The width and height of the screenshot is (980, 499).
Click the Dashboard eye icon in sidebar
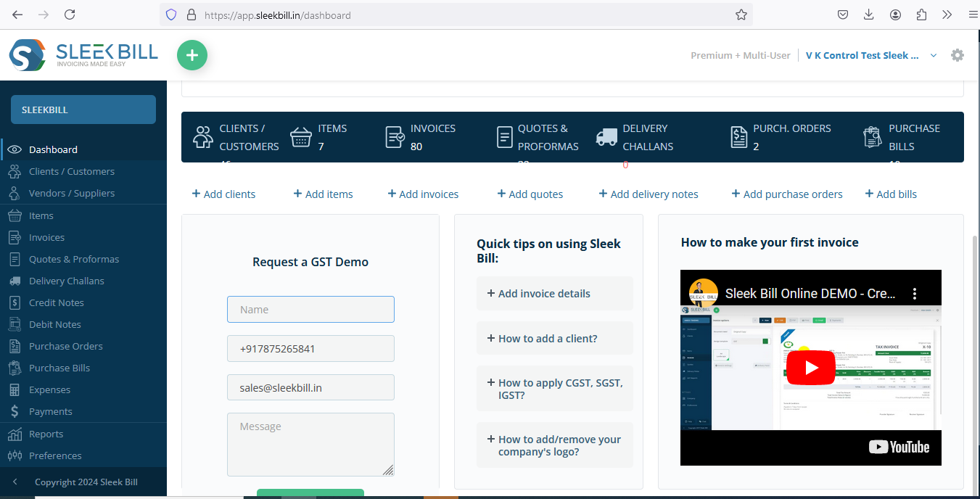(15, 149)
